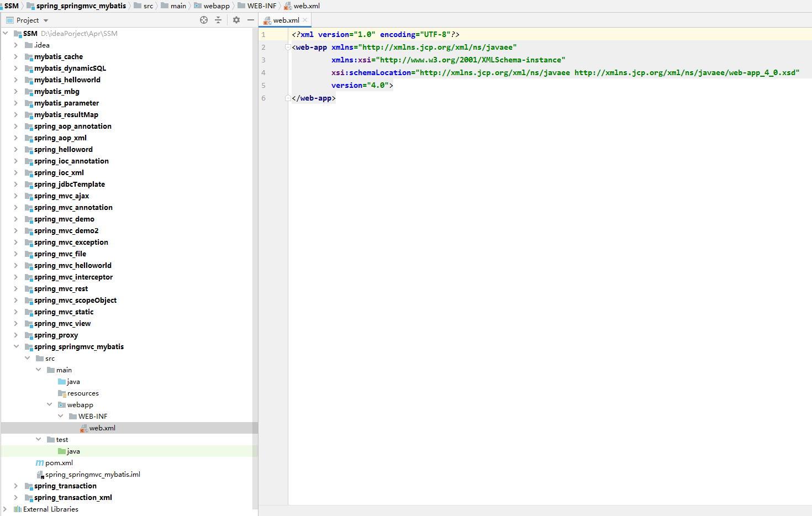The width and height of the screenshot is (812, 516).
Task: Collapse the WEB-INF folder arrow
Action: [60, 416]
